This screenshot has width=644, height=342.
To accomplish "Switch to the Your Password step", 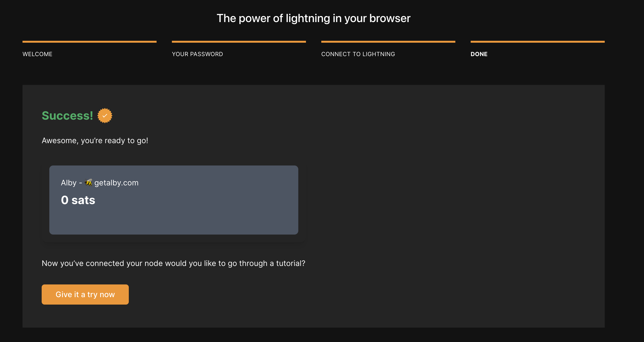I will (198, 54).
